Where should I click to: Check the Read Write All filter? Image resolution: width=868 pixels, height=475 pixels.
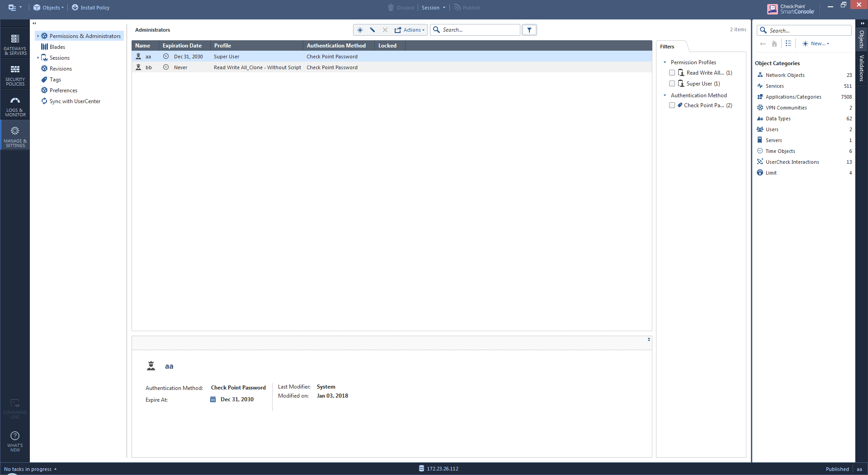click(x=672, y=72)
